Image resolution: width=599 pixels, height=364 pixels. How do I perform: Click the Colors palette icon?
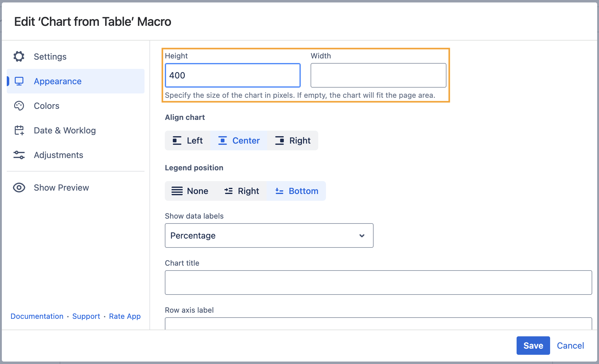[x=19, y=106]
